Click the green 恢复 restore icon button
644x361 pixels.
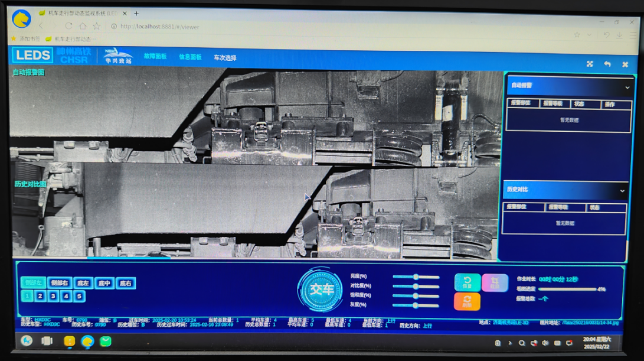(x=467, y=282)
